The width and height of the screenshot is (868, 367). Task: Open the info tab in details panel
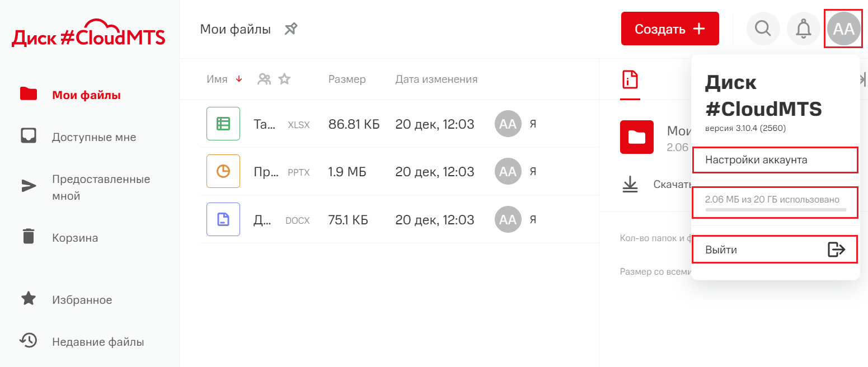pos(630,80)
